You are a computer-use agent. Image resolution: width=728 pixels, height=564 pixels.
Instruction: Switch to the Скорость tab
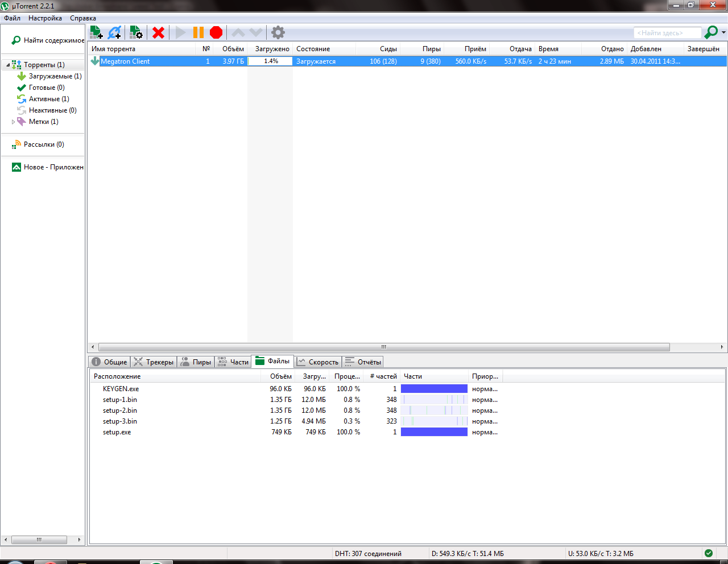[x=318, y=362]
